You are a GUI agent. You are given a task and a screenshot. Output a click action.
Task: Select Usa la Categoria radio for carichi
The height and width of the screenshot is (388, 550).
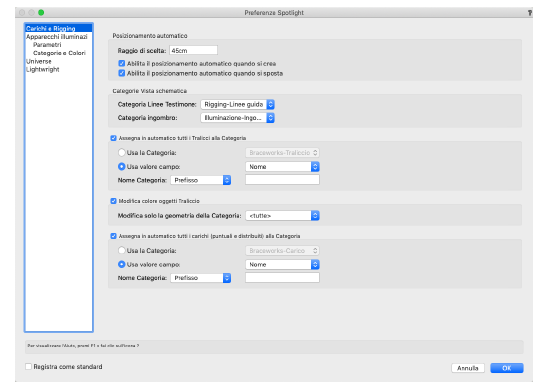122,250
